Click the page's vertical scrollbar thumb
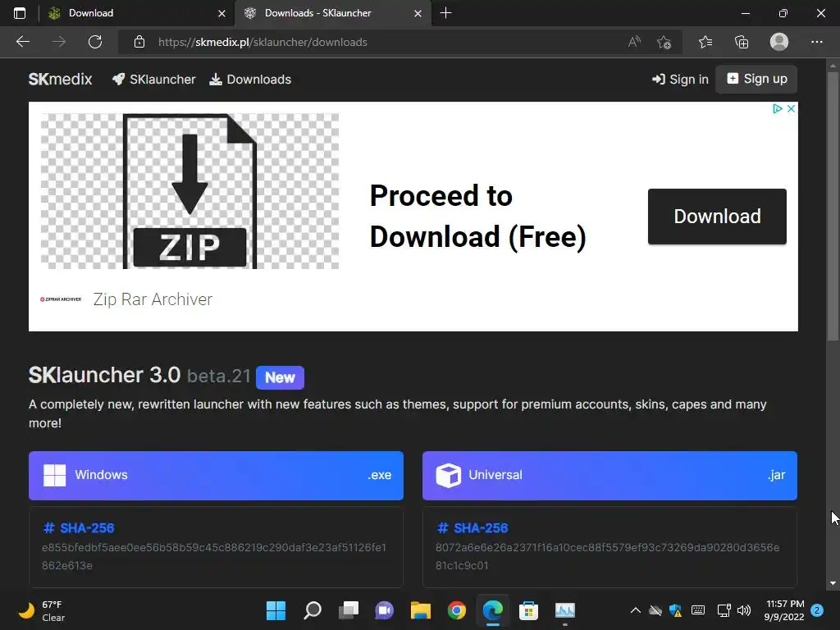This screenshot has height=630, width=840. click(x=833, y=206)
